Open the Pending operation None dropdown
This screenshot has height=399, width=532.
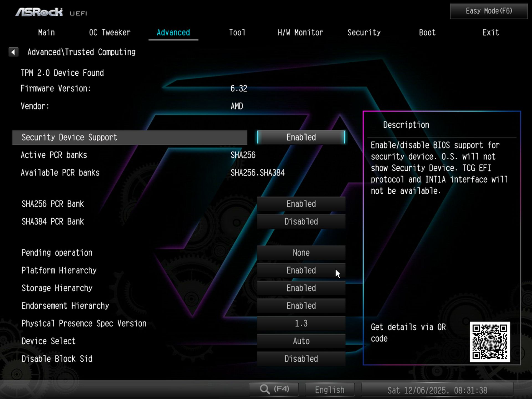(301, 253)
